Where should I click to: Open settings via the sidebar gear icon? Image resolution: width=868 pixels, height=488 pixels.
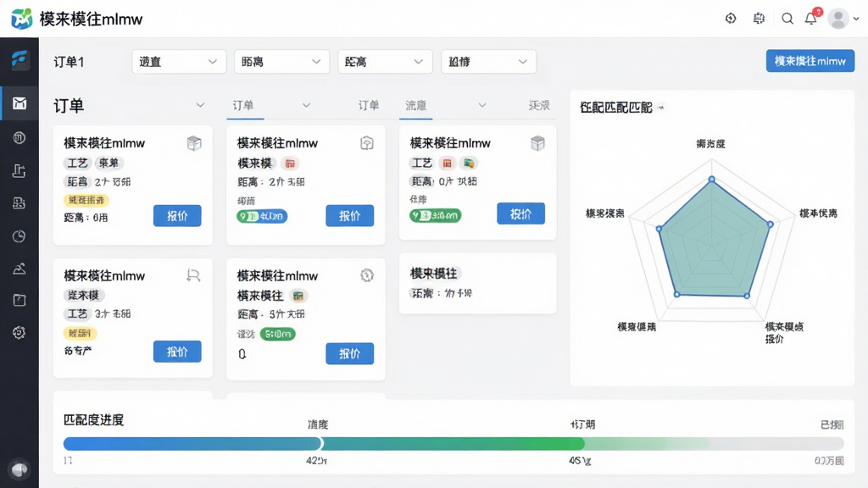pos(19,332)
